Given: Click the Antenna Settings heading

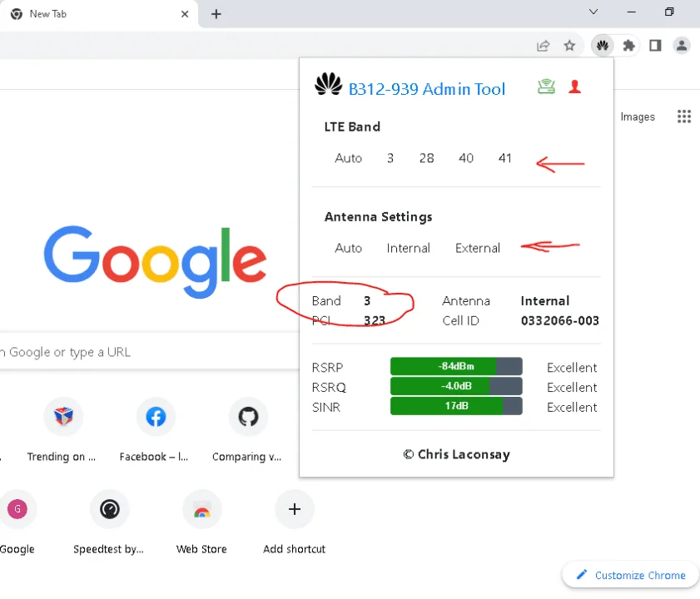Looking at the screenshot, I should [x=378, y=217].
